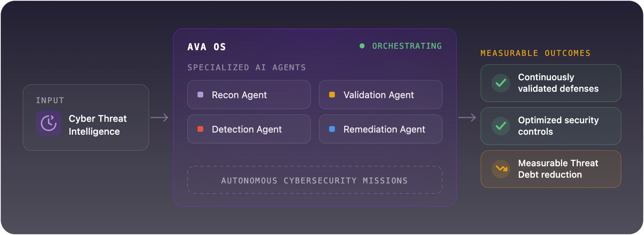Click the purple square on Recon Agent

(x=200, y=95)
